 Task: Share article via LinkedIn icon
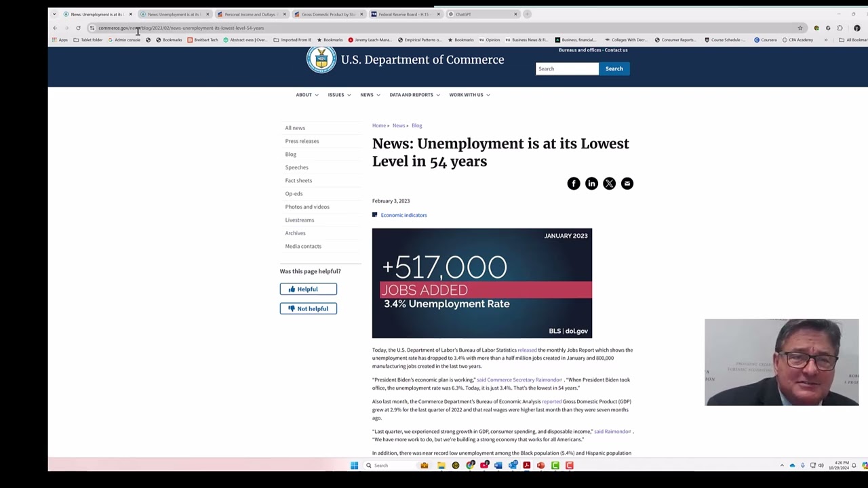tap(591, 184)
